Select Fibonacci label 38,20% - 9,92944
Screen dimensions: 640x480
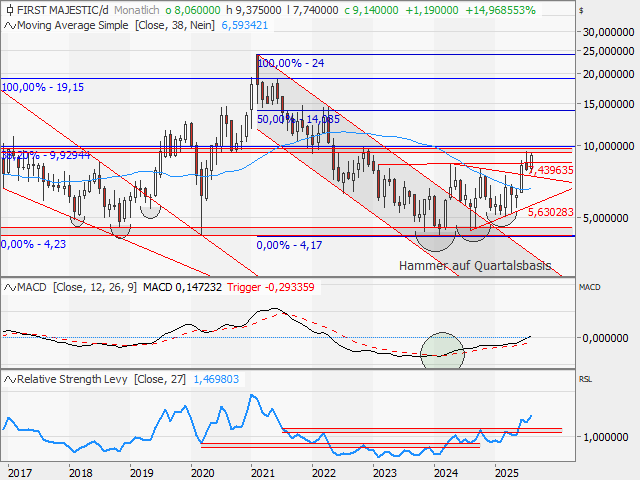(45, 155)
